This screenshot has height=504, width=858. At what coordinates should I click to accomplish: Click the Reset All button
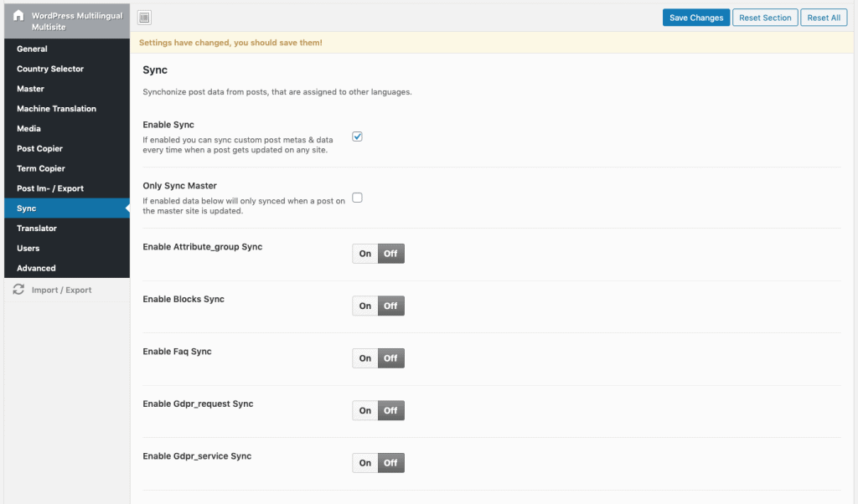point(824,18)
